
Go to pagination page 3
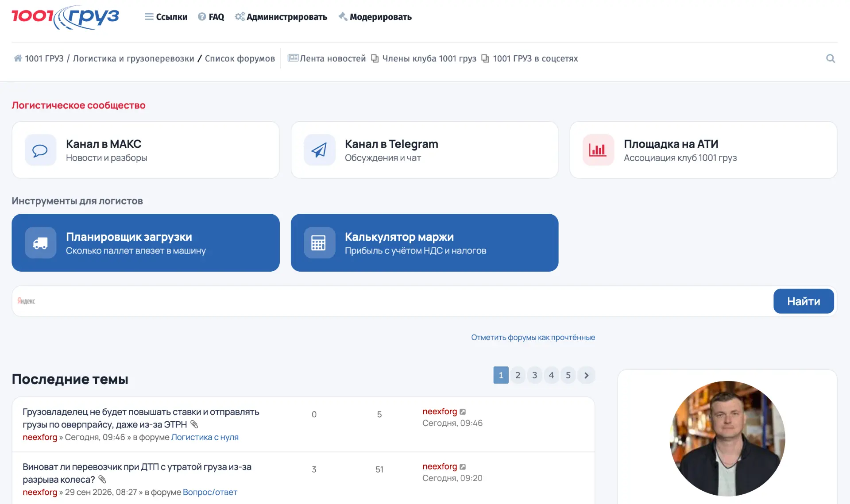click(534, 375)
